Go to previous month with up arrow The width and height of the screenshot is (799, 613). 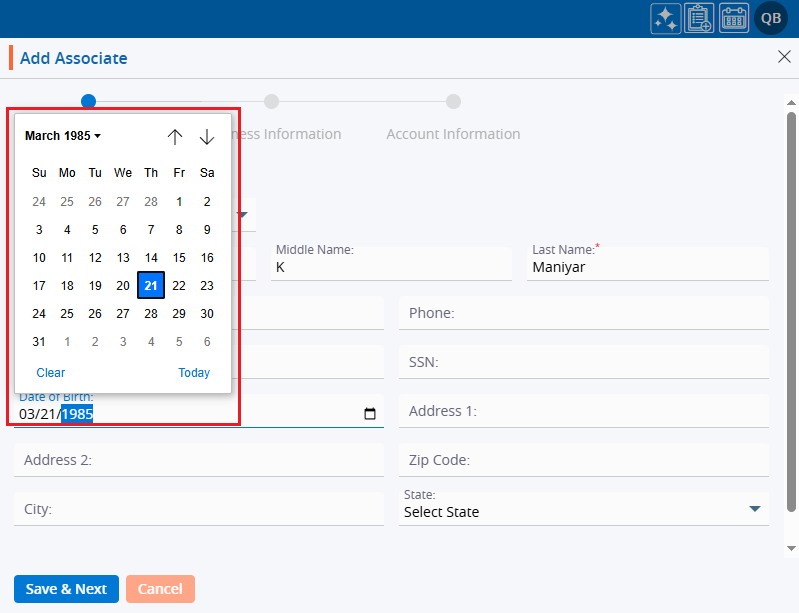click(x=175, y=137)
